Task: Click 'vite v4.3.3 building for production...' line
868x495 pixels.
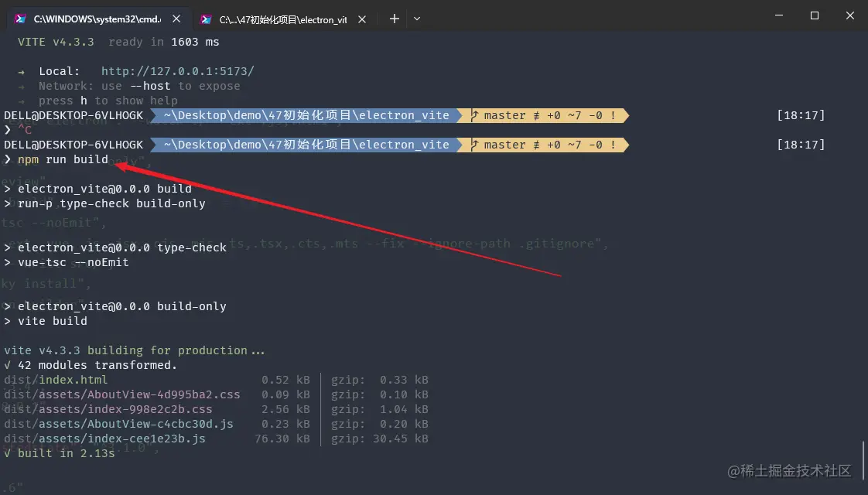Action: (134, 350)
